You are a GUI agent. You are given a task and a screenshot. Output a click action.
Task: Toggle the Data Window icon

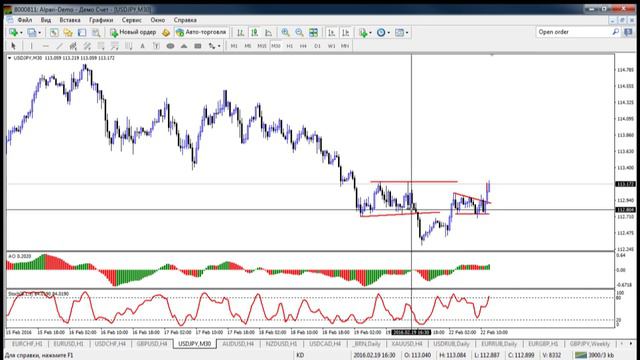68,33
